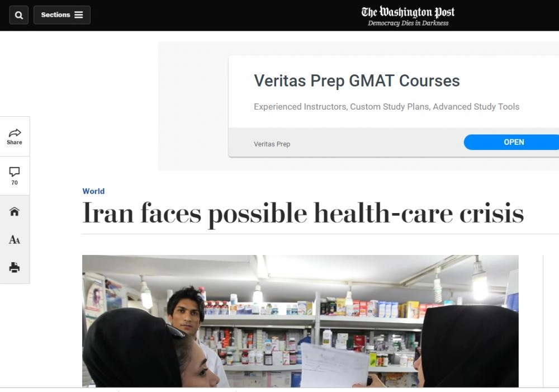Change text size with the AA icon

pyautogui.click(x=15, y=239)
